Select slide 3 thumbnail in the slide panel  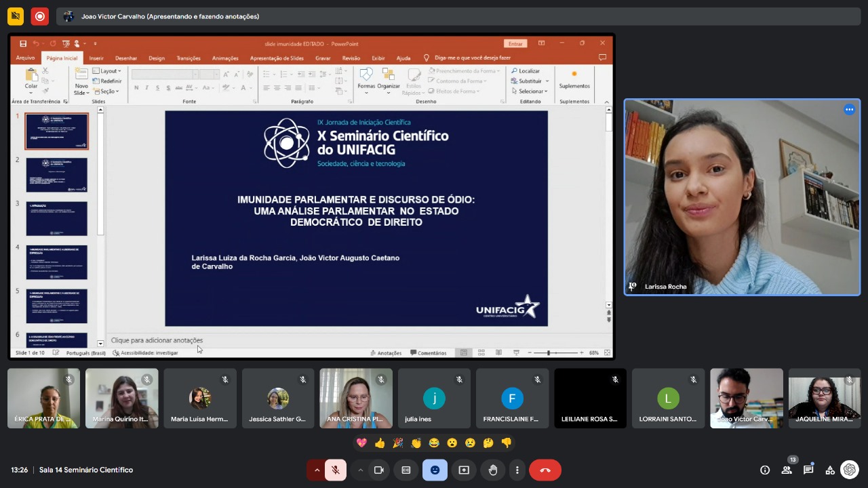[x=57, y=218]
